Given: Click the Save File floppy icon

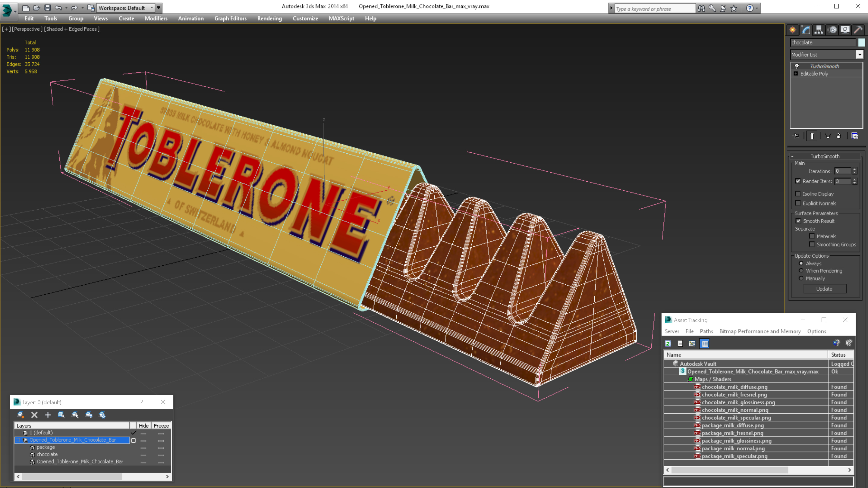Looking at the screenshot, I should 48,8.
